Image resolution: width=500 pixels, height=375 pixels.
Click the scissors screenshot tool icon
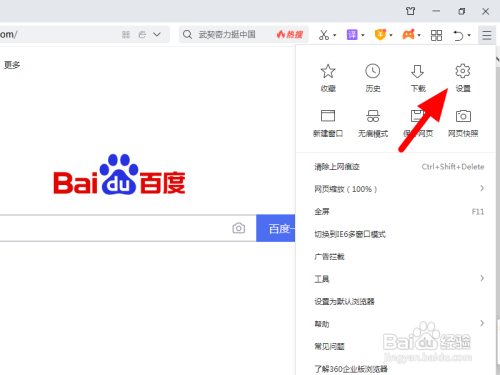pos(324,35)
